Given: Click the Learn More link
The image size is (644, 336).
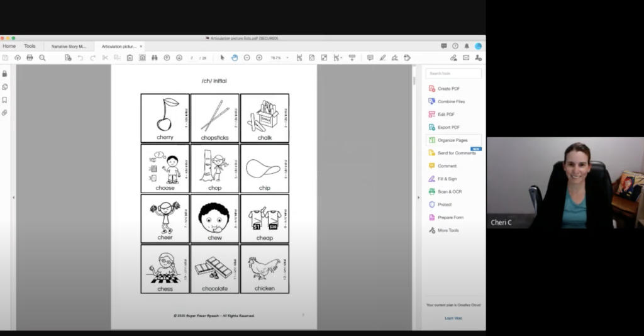Looking at the screenshot, I should (453, 318).
